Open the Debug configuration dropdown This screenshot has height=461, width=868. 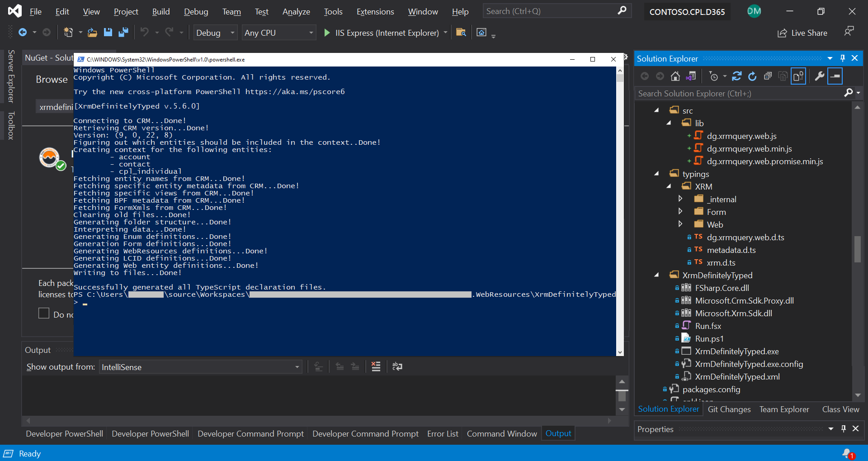click(x=215, y=33)
